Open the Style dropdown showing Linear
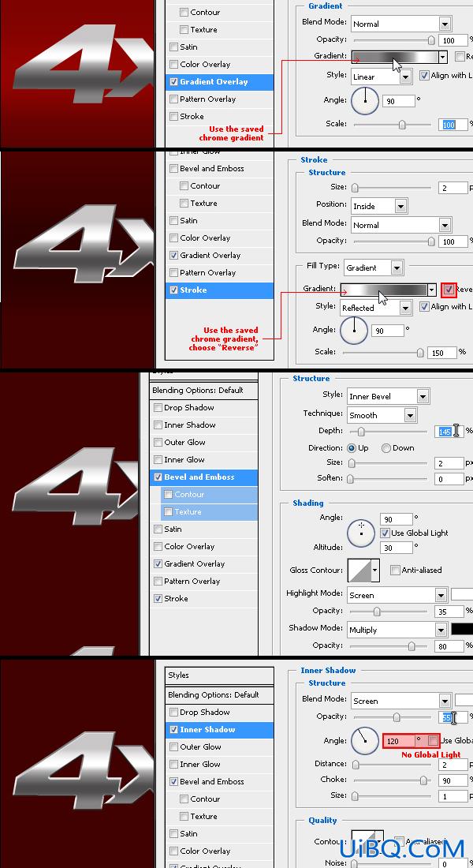This screenshot has height=868, width=473. pos(382,77)
